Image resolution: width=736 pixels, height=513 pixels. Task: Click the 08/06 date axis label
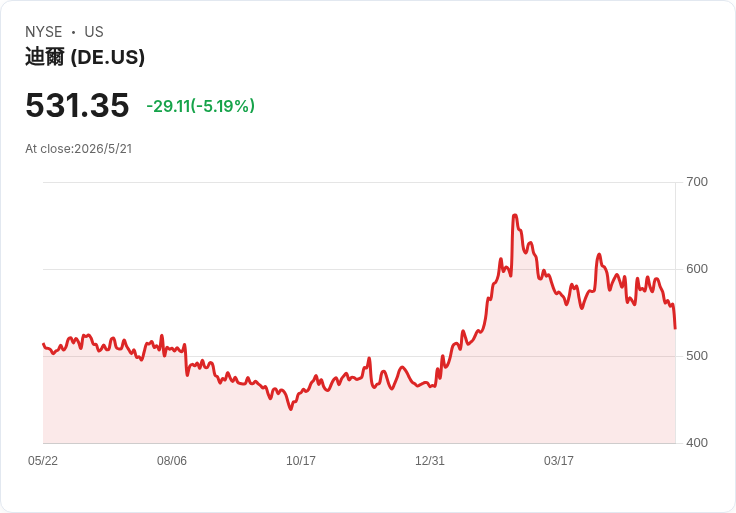pyautogui.click(x=172, y=460)
